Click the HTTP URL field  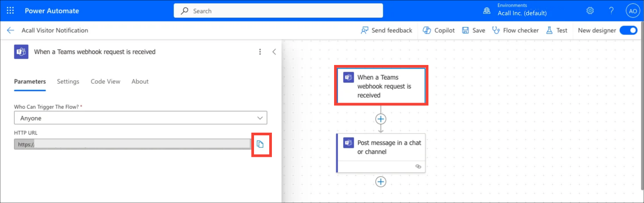click(132, 144)
